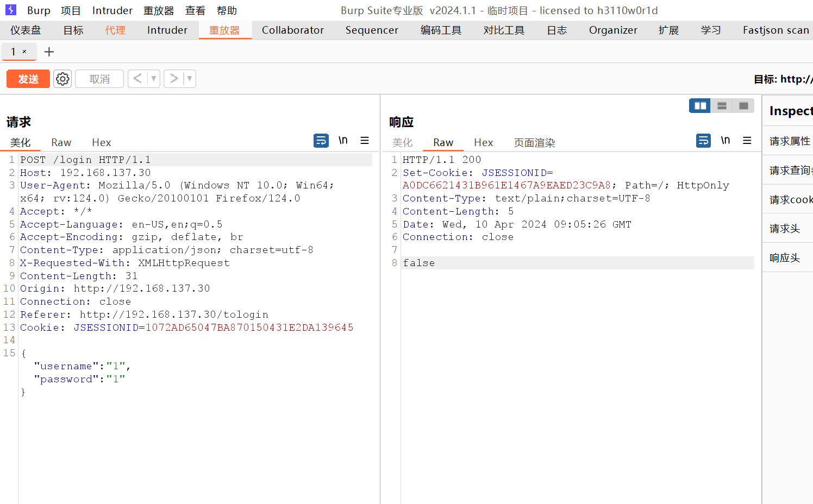Viewport: 813px width, 504px height.
Task: Open the 项目 menu
Action: coord(71,10)
